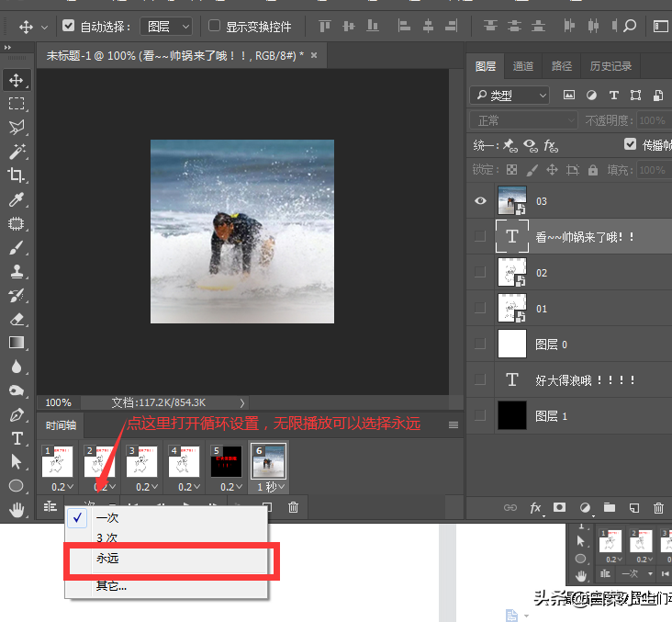
Task: Select the Hand tool
Action: click(x=17, y=510)
